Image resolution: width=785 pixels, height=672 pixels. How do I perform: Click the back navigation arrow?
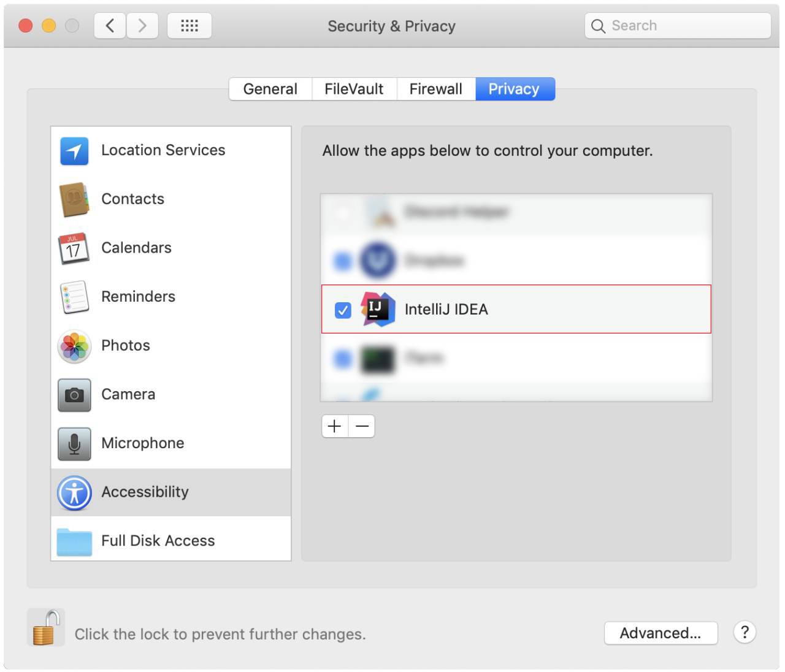tap(109, 25)
